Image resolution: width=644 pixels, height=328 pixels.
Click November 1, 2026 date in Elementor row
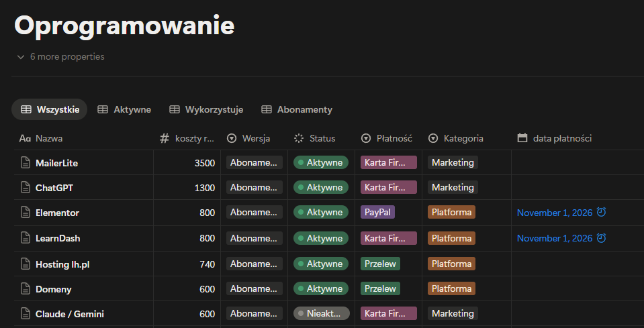555,213
